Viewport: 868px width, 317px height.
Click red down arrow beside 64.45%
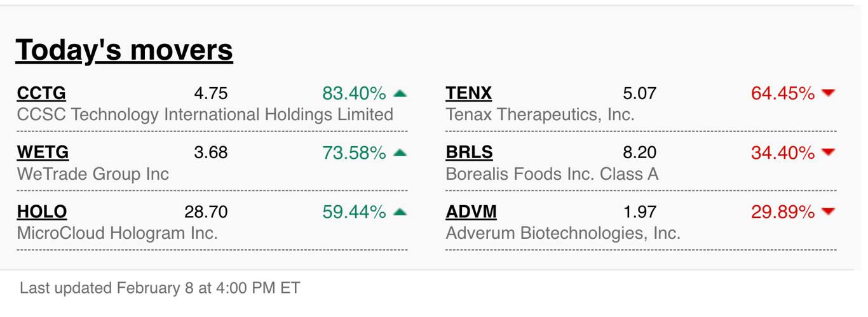pyautogui.click(x=828, y=93)
